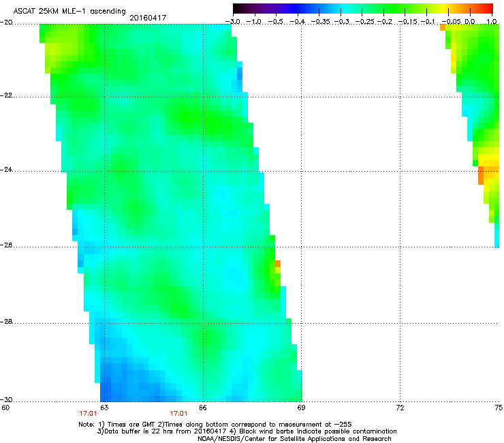Click the latitude label -20
The width and height of the screenshot is (504, 443).
pyautogui.click(x=6, y=22)
